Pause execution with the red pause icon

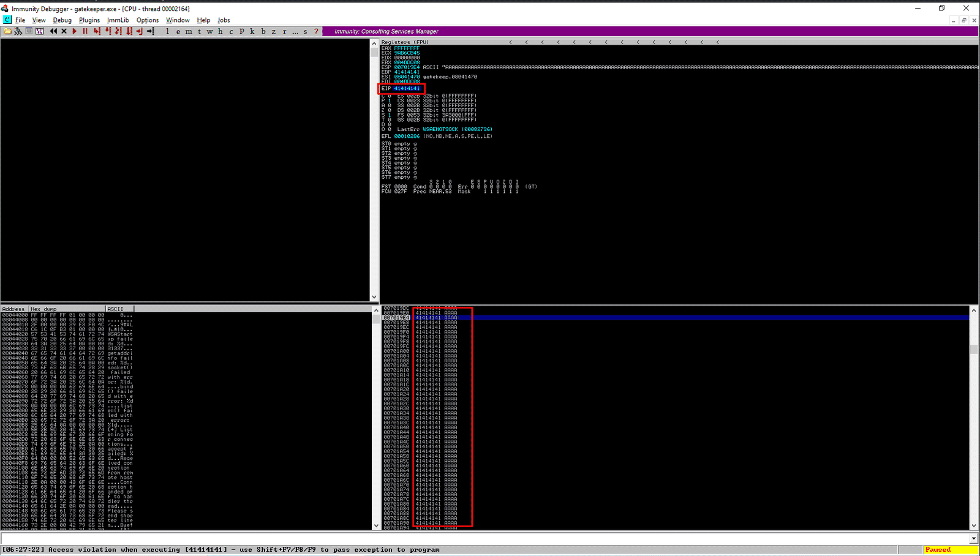(85, 31)
